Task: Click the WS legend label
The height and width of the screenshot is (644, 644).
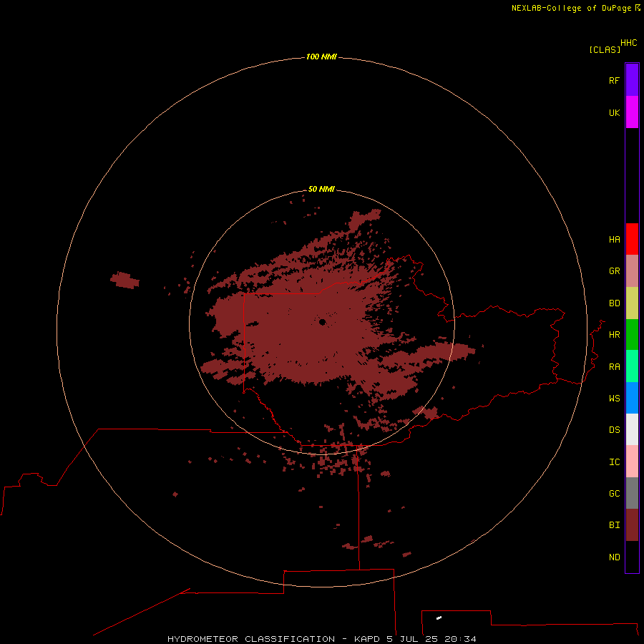Action: tap(614, 398)
